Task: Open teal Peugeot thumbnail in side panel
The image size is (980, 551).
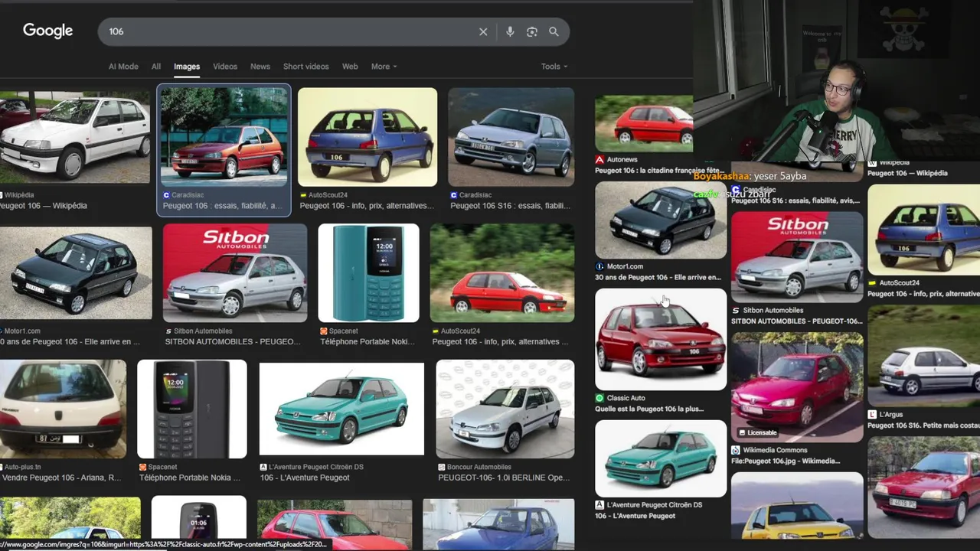Action: [661, 458]
